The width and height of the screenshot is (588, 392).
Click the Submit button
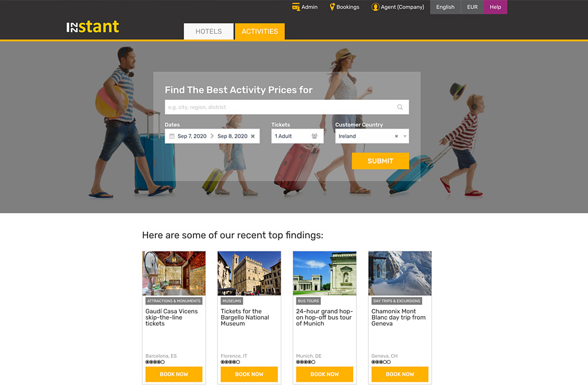[380, 161]
